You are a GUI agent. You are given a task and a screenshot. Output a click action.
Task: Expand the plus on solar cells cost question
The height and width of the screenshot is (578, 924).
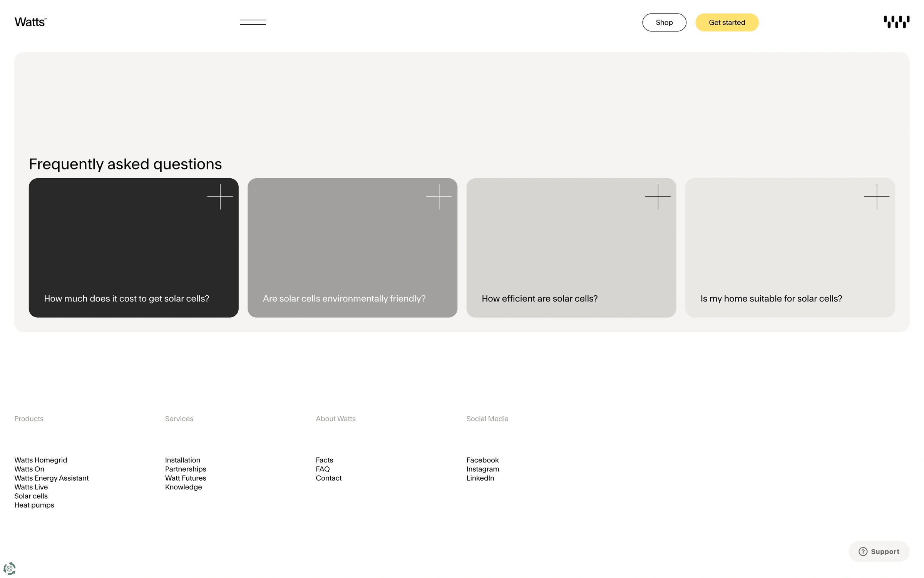(x=220, y=197)
